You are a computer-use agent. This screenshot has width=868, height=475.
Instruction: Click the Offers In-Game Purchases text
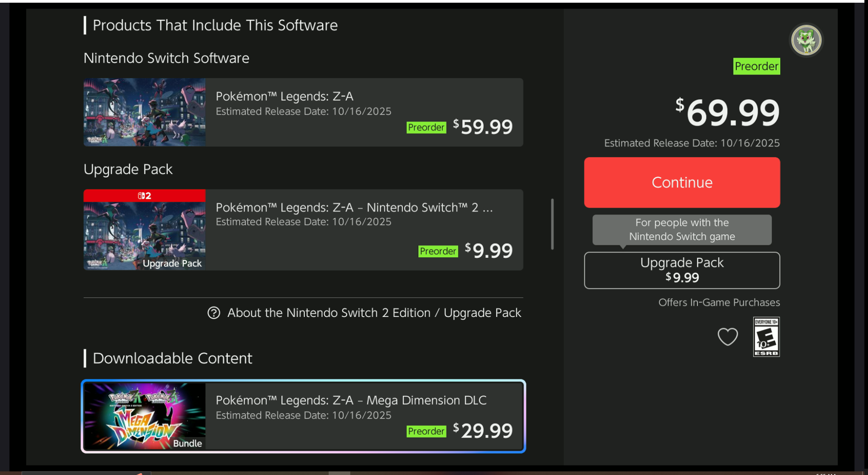(719, 302)
